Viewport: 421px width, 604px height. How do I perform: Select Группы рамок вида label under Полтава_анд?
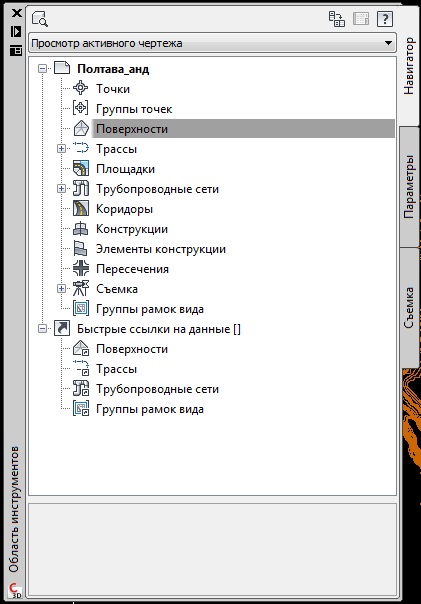tap(150, 309)
